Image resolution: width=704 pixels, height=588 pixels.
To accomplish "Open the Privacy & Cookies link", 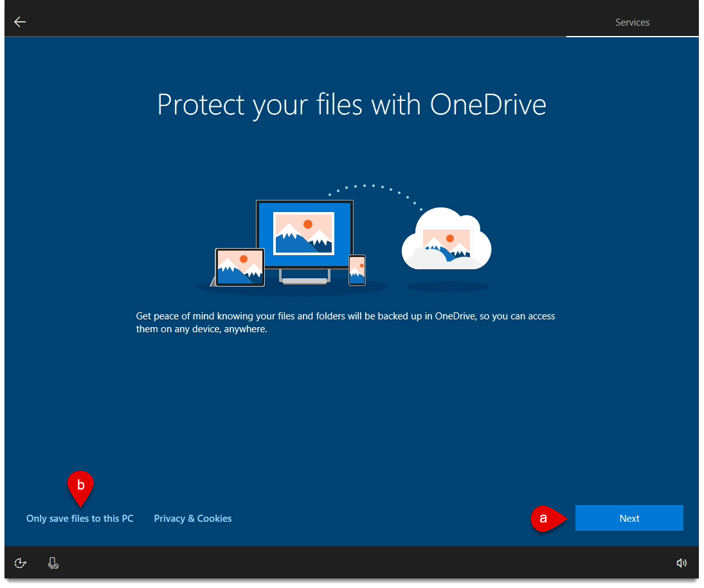I will [x=193, y=519].
